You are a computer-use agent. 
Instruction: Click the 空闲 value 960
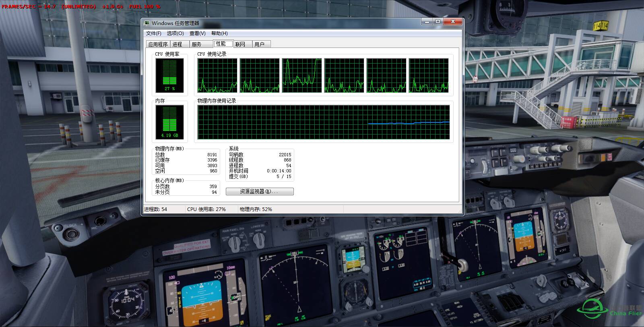213,171
